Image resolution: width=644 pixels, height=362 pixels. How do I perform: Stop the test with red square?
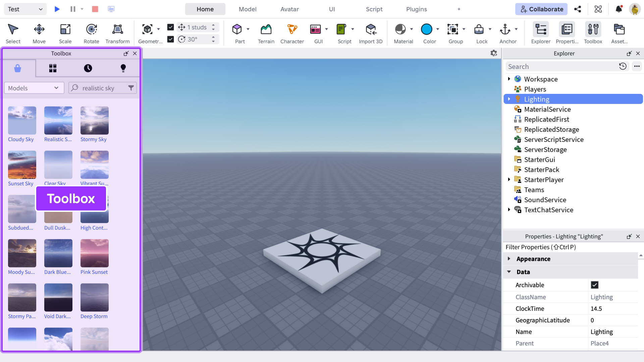pyautogui.click(x=95, y=9)
